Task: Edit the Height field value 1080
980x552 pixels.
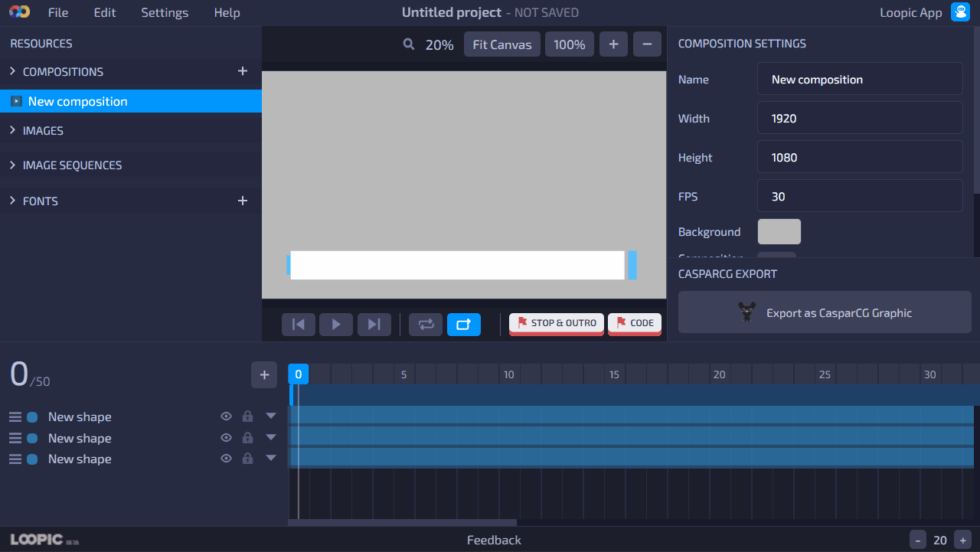Action: coord(860,157)
